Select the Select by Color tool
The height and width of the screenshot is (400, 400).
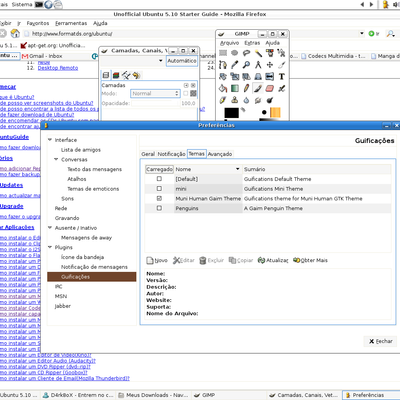270,53
